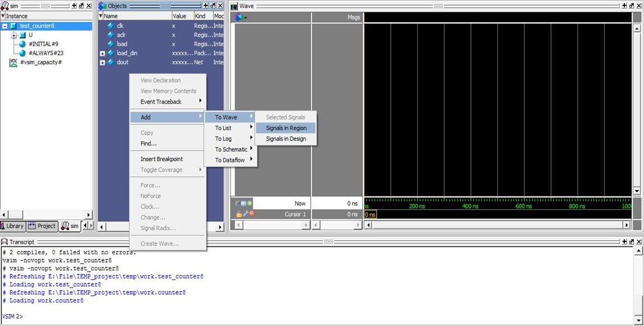Viewport: 644px width, 326px height.
Task: Click the load_din signal diamond icon
Action: tap(110, 53)
